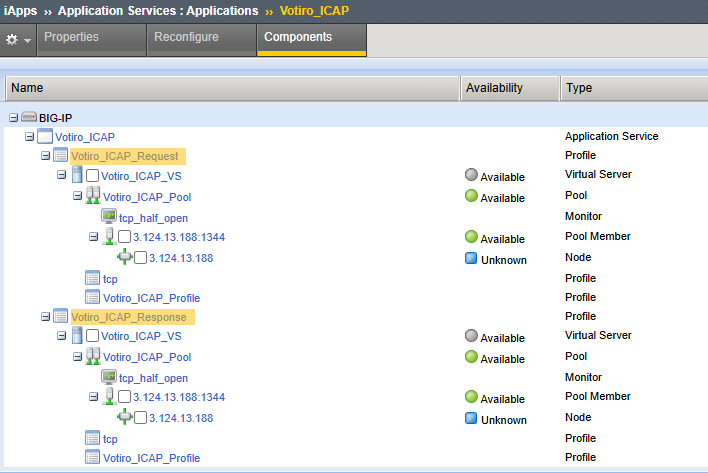Open Votiro_ICAP_VS link under Votiro_ICAP_Request
Screen dimensions: 708x473
pyautogui.click(x=141, y=176)
